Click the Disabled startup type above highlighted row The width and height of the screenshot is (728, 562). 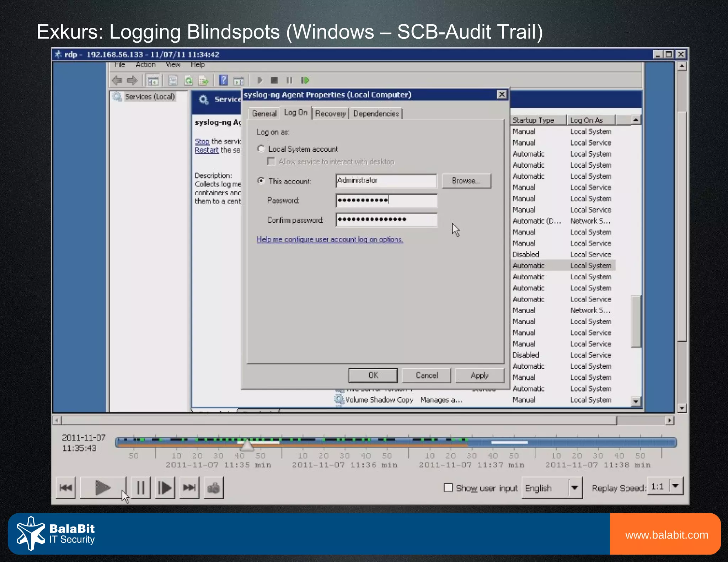coord(526,254)
